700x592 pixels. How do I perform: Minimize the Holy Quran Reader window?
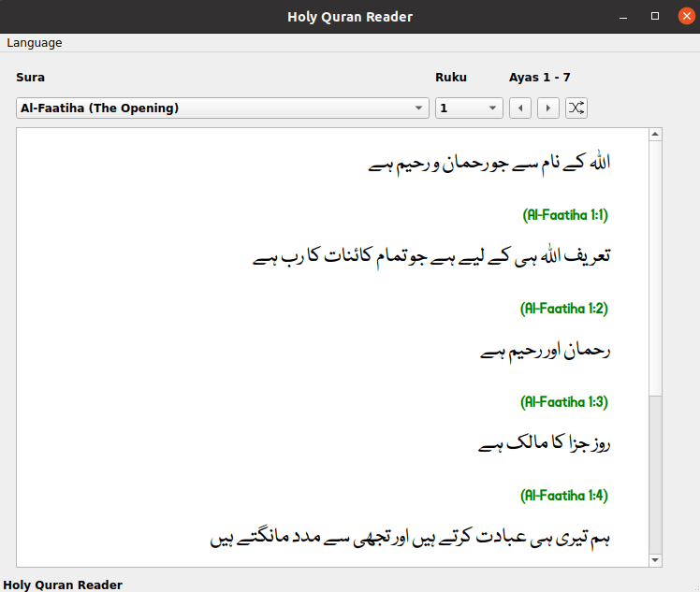623,17
